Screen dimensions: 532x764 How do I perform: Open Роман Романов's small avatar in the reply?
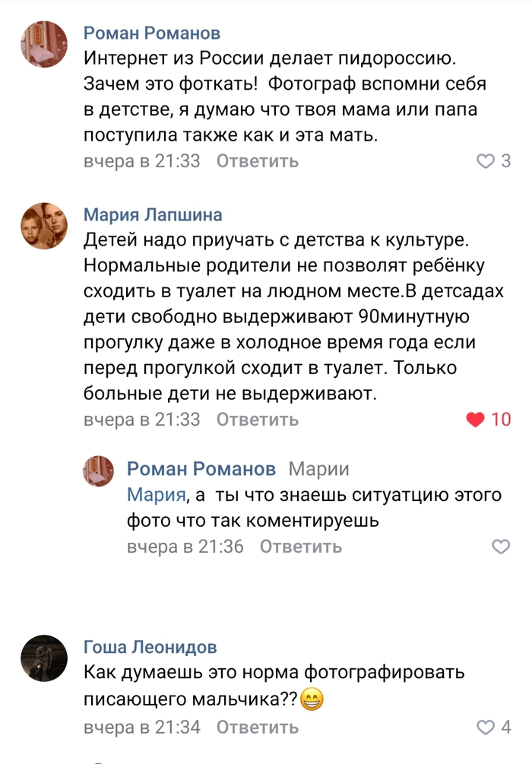[98, 471]
